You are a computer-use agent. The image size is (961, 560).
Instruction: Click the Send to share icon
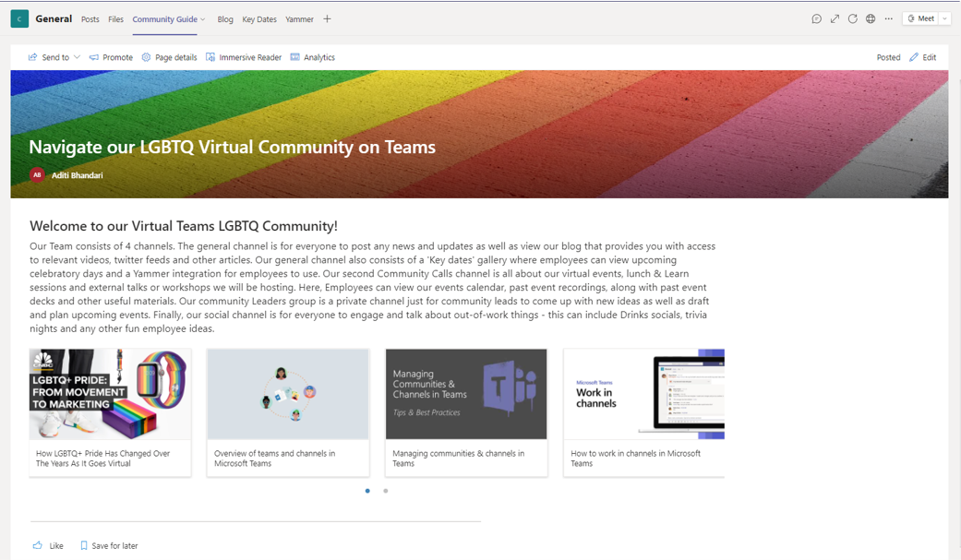[32, 57]
